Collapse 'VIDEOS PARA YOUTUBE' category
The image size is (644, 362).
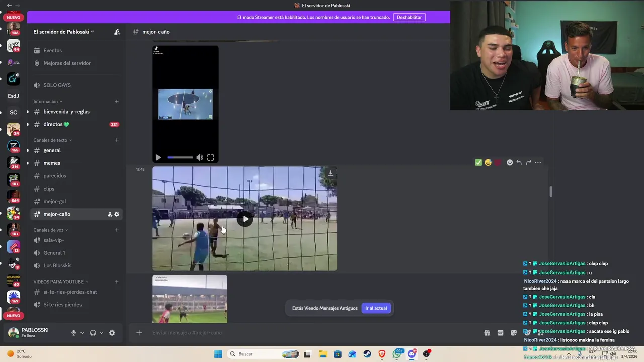[61, 282]
